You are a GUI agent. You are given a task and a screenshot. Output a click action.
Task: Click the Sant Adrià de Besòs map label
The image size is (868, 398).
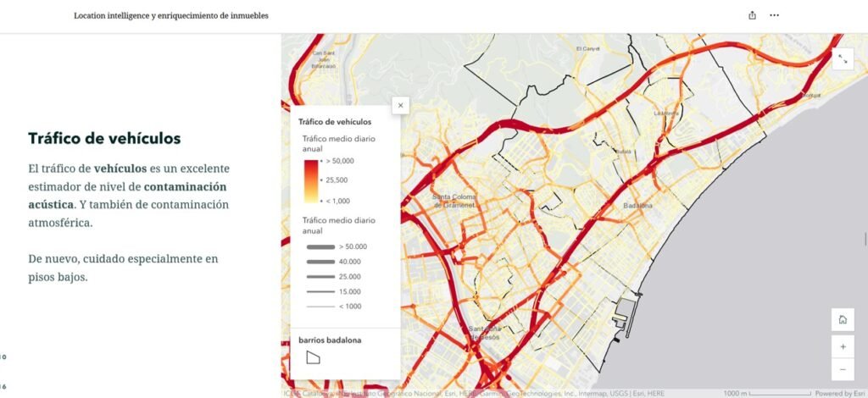click(484, 333)
